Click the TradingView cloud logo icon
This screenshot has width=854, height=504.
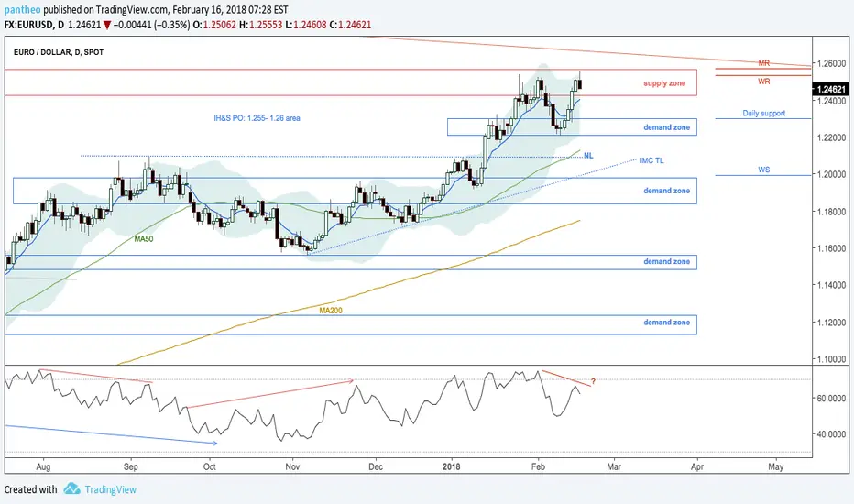[71, 488]
